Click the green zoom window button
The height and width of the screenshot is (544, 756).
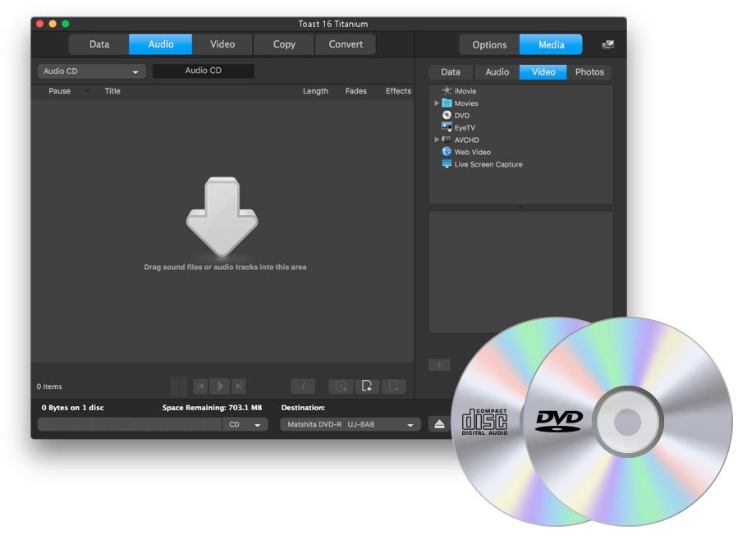point(66,24)
